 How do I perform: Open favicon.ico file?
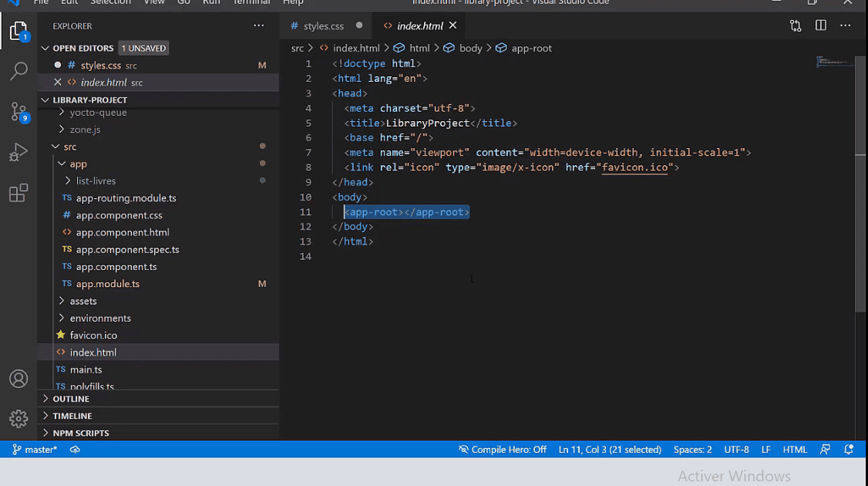click(x=93, y=336)
